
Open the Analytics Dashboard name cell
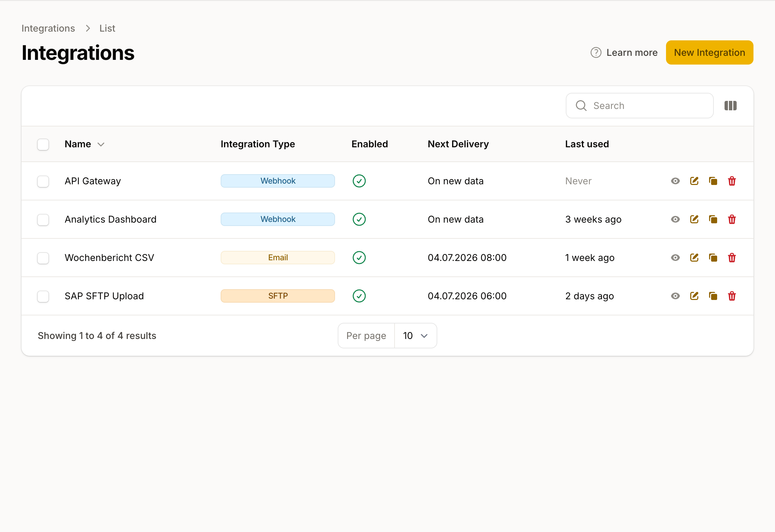pyautogui.click(x=110, y=220)
